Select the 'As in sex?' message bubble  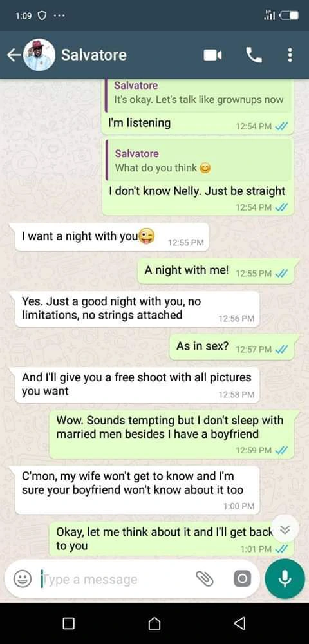pyautogui.click(x=232, y=347)
